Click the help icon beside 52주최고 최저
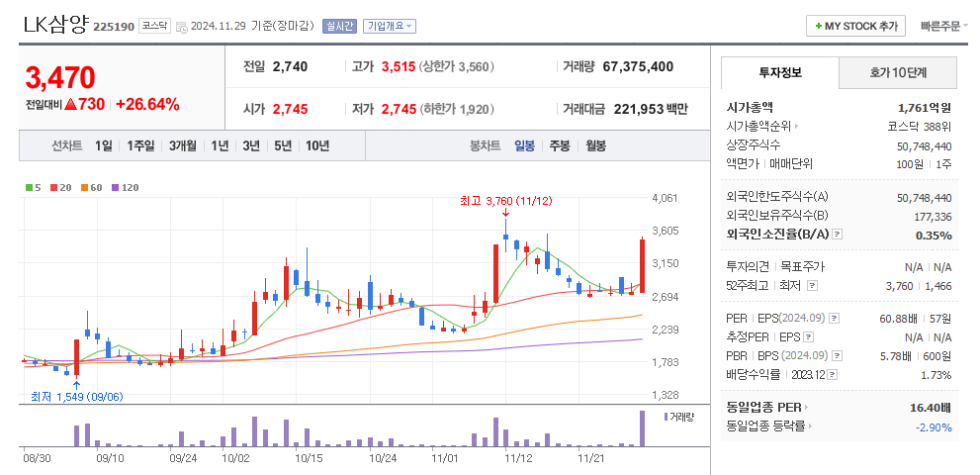This screenshot has height=475, width=980. [x=812, y=285]
